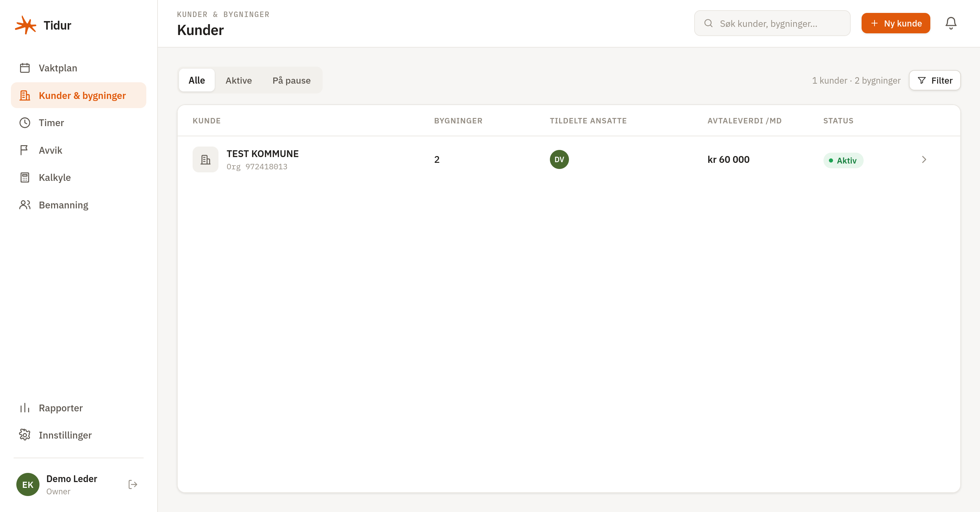Switch to the Aktive tab
This screenshot has width=980, height=512.
click(239, 81)
